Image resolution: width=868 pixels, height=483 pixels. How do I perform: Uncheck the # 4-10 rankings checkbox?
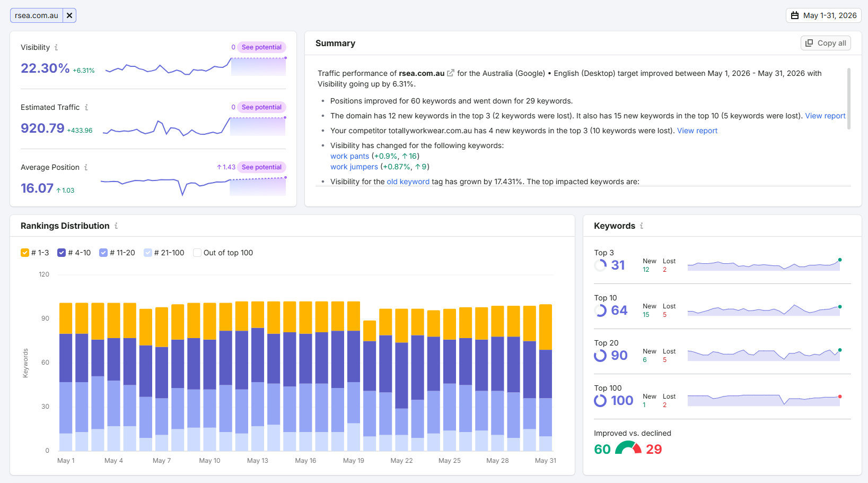[x=62, y=253]
